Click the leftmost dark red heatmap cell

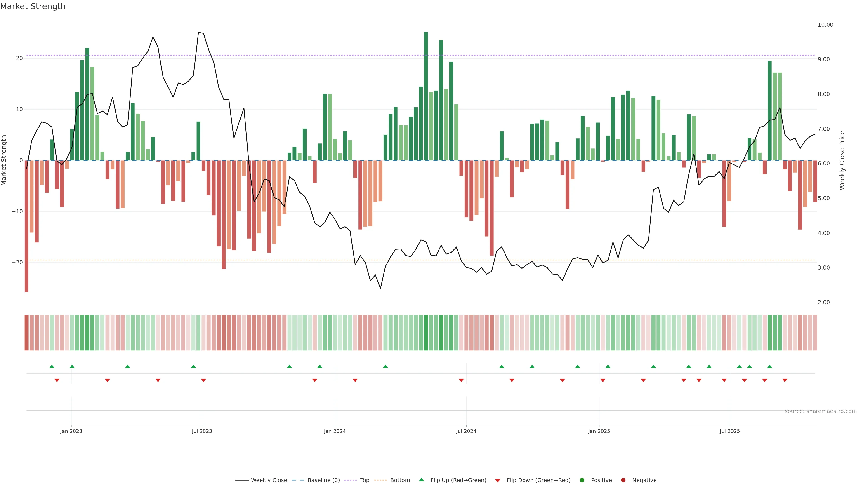coord(27,333)
